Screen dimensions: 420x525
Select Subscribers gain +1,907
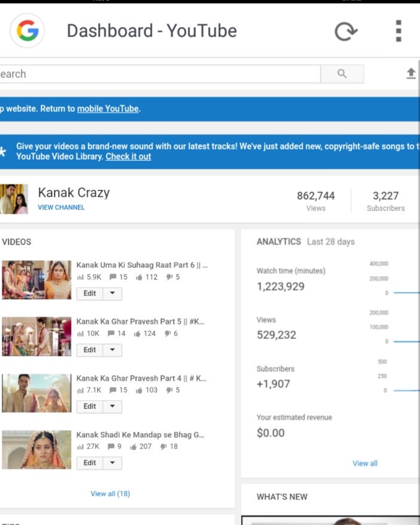tap(273, 384)
